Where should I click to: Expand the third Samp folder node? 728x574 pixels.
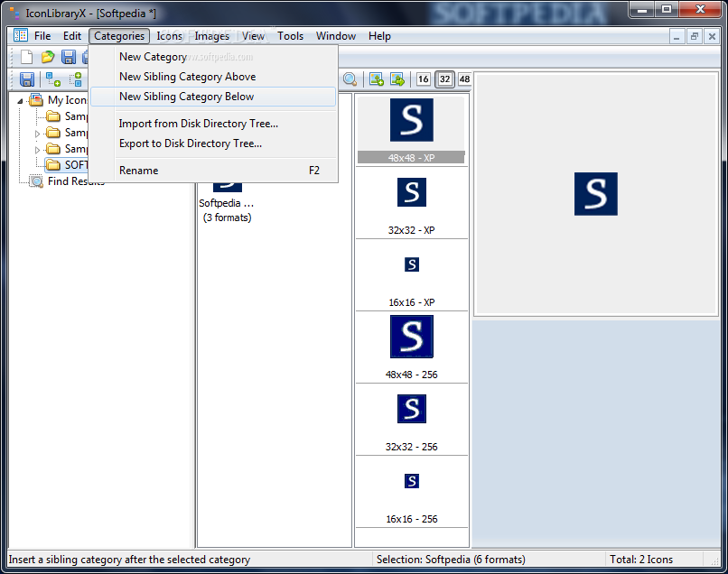pyautogui.click(x=37, y=150)
